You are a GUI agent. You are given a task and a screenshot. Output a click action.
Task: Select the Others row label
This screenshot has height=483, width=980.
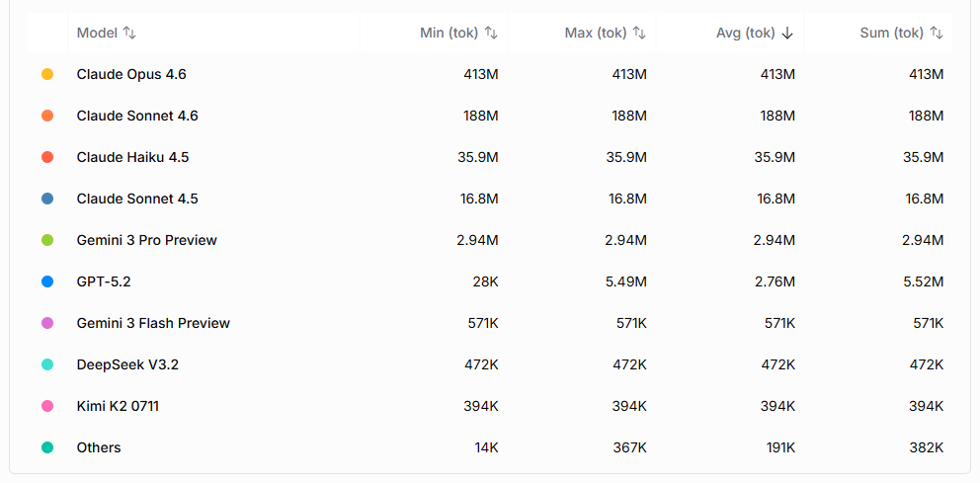pyautogui.click(x=99, y=447)
